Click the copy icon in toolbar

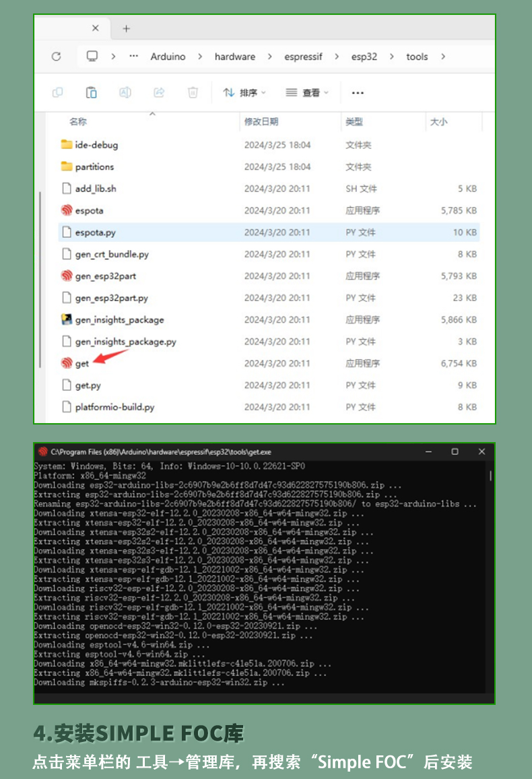pyautogui.click(x=58, y=92)
